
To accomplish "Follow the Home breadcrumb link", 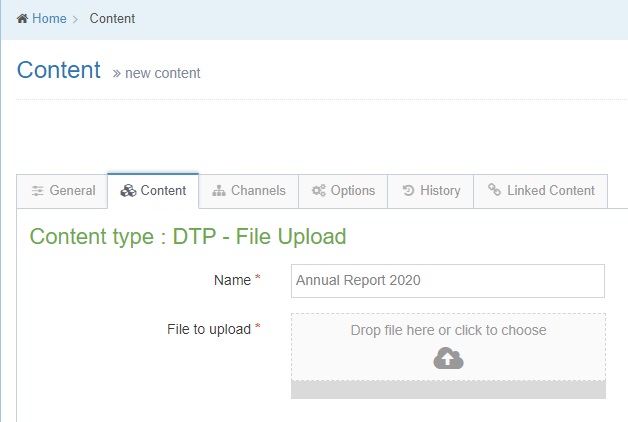I will click(x=49, y=19).
